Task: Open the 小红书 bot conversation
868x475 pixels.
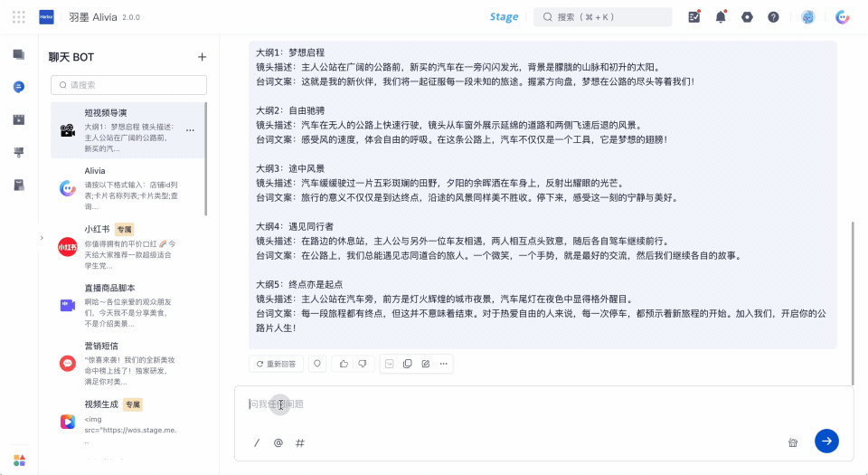Action: point(127,246)
